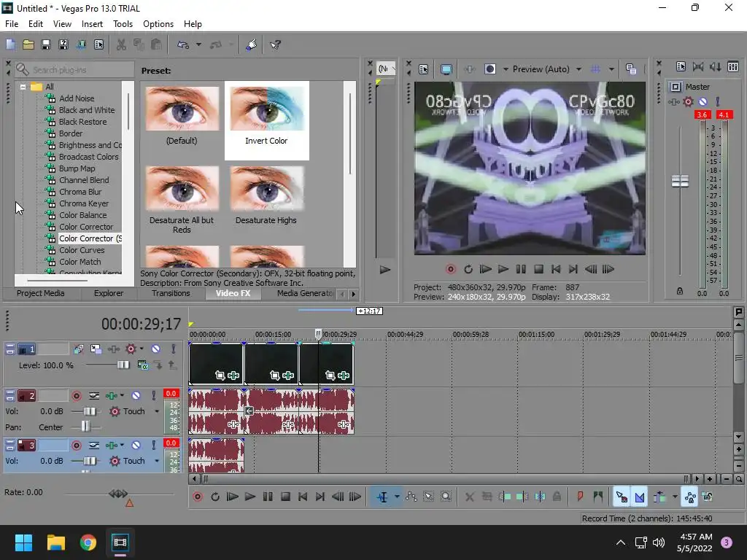Click the What's This help icon

pyautogui.click(x=275, y=44)
